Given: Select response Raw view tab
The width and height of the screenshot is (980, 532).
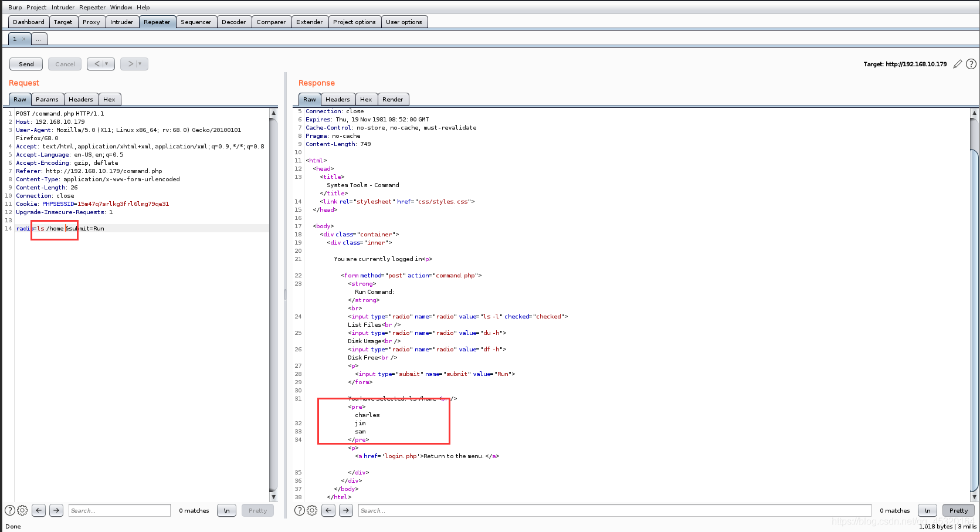Looking at the screenshot, I should pyautogui.click(x=310, y=100).
